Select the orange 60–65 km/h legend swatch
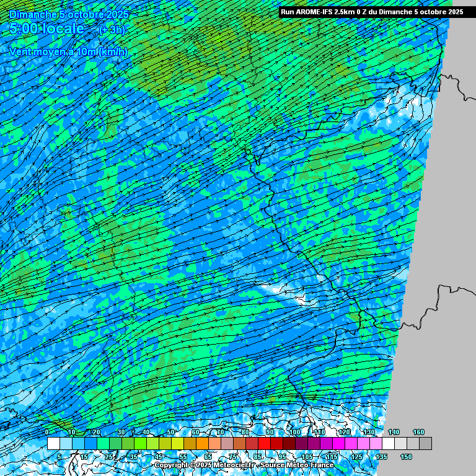Viewport: 476px width, 476px height. pos(202,444)
